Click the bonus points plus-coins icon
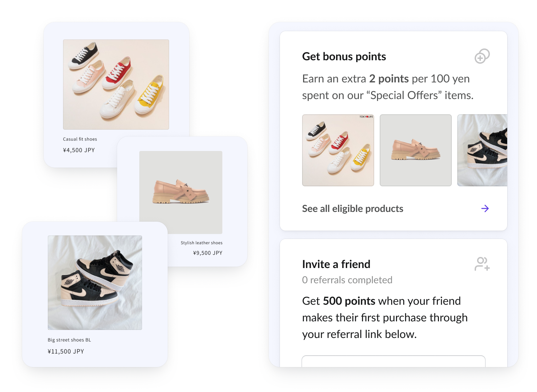 pos(482,56)
